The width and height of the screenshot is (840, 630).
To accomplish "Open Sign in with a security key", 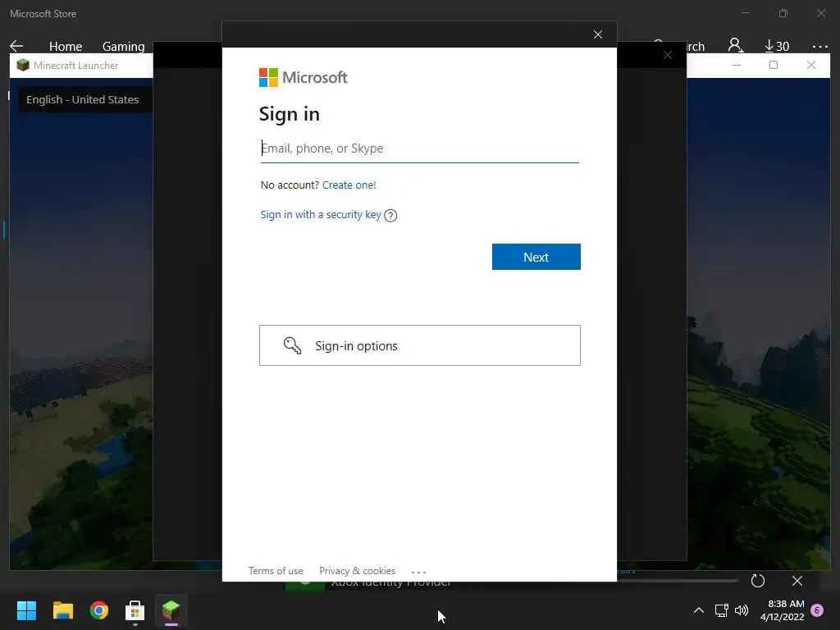I will tap(321, 215).
